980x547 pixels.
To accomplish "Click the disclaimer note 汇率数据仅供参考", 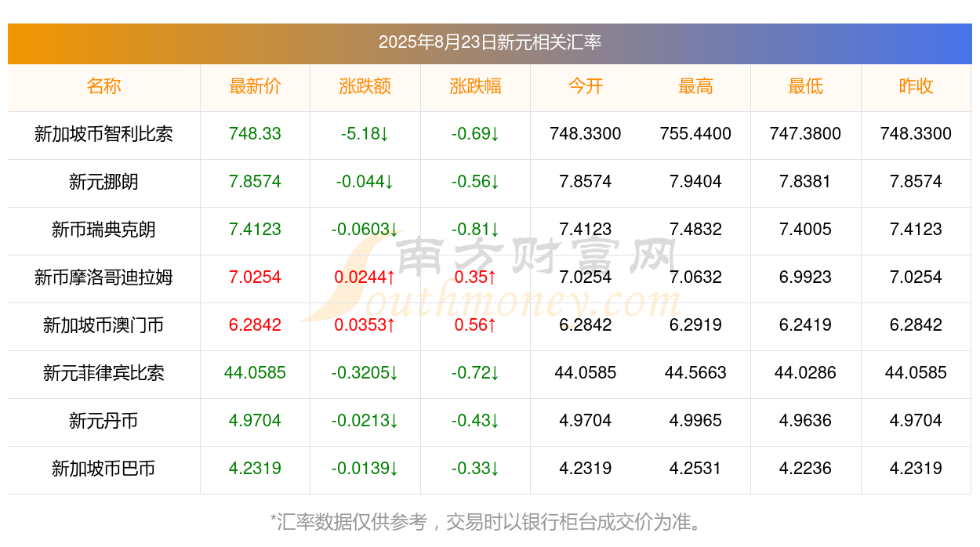I will pos(352,522).
